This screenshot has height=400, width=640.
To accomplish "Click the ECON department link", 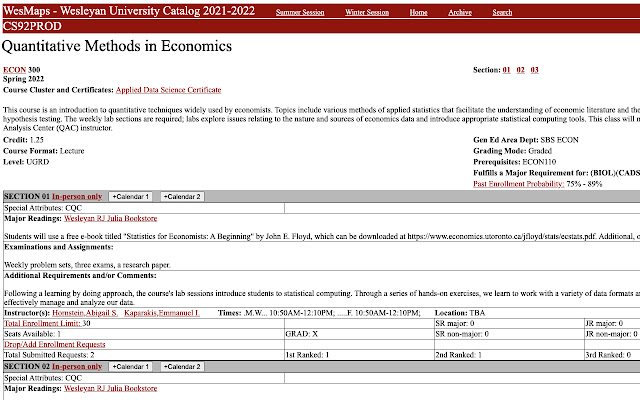I will click(x=15, y=70).
